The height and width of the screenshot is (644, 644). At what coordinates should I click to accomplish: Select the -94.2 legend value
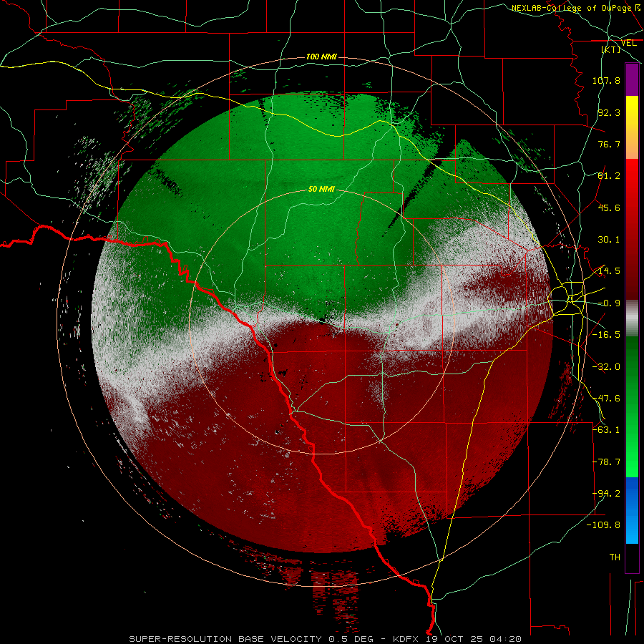pos(606,494)
